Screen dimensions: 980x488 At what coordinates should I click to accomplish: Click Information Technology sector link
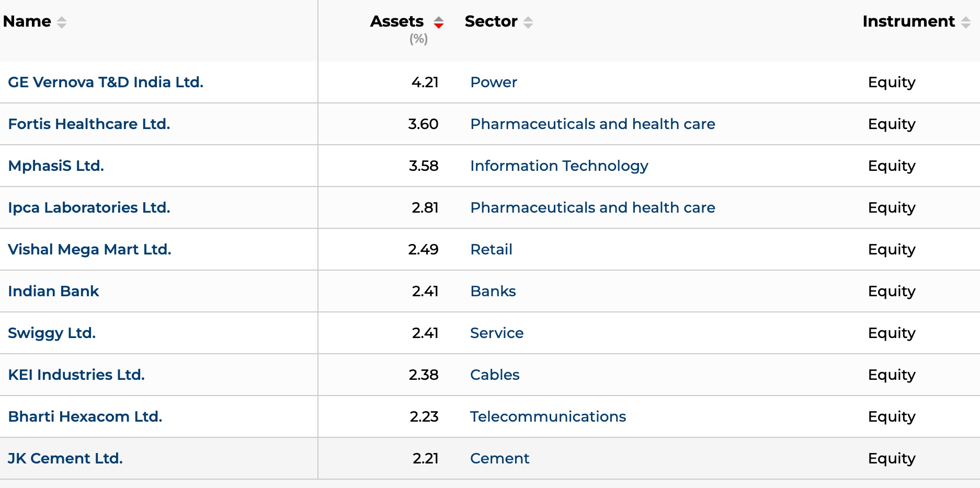pos(559,166)
